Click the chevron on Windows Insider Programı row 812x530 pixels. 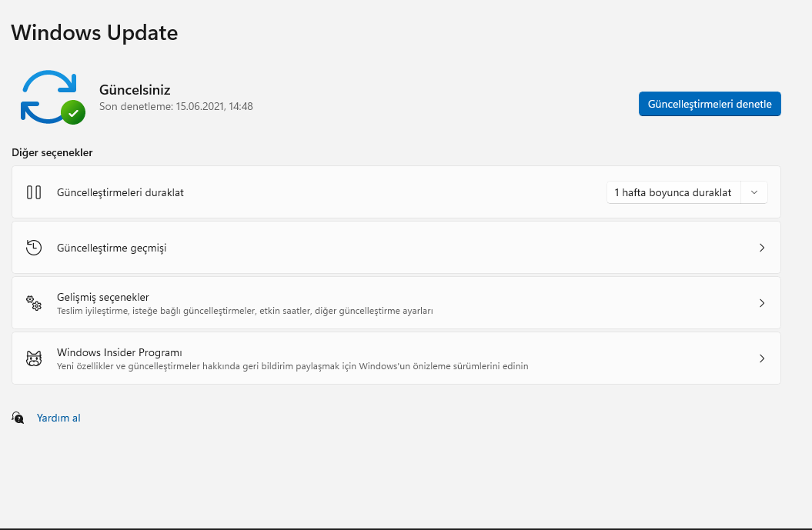[x=762, y=358]
